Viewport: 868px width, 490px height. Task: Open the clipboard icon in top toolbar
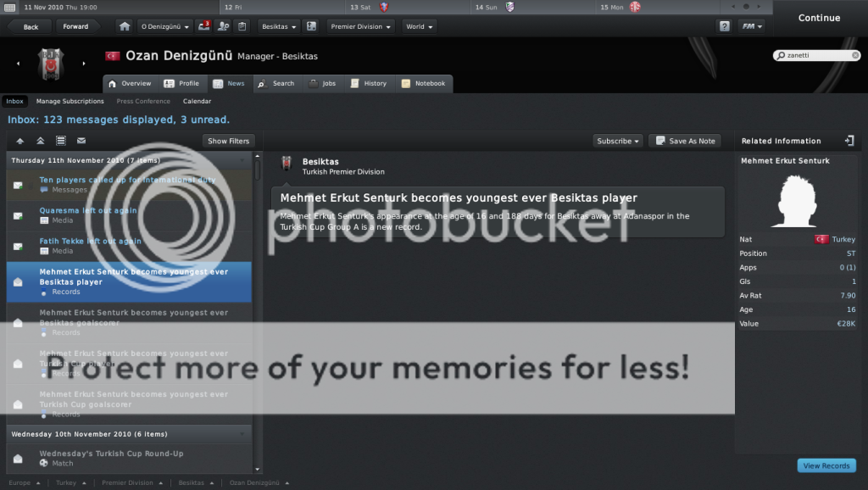click(x=242, y=26)
